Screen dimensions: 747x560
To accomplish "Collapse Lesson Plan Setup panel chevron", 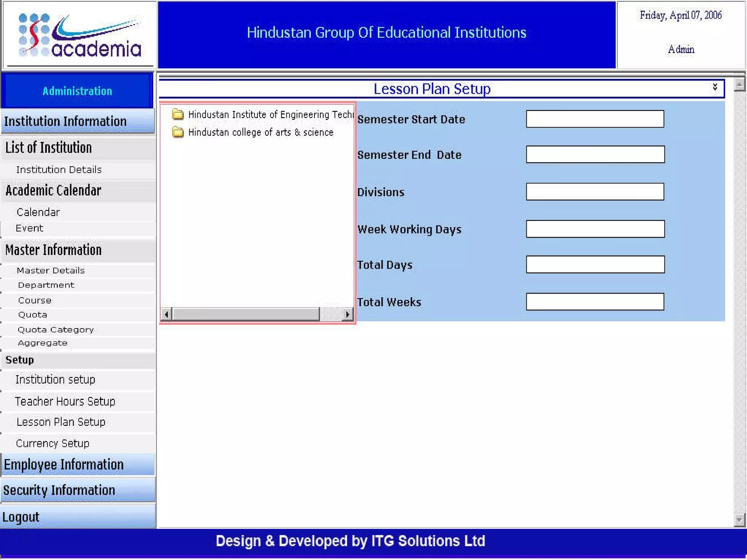I will click(715, 87).
